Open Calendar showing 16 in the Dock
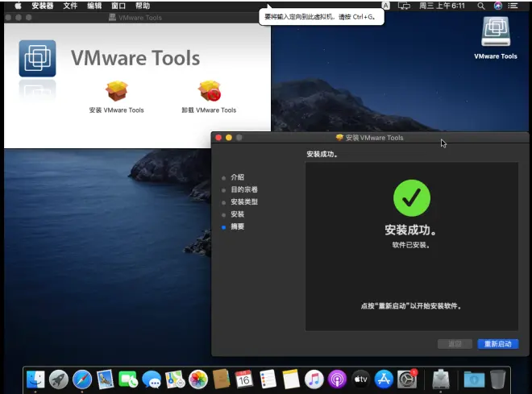Image resolution: width=532 pixels, height=394 pixels. click(244, 379)
